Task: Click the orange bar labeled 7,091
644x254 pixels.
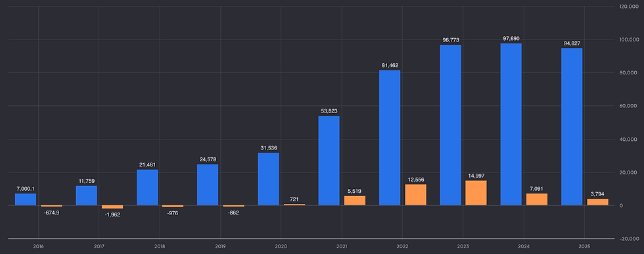Action: tap(537, 199)
